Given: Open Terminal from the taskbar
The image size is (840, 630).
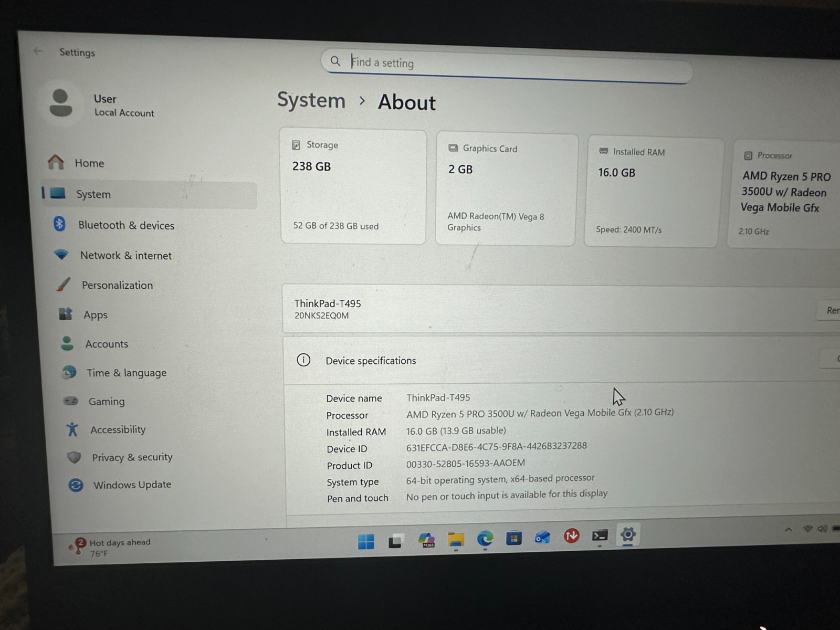Looking at the screenshot, I should (600, 535).
